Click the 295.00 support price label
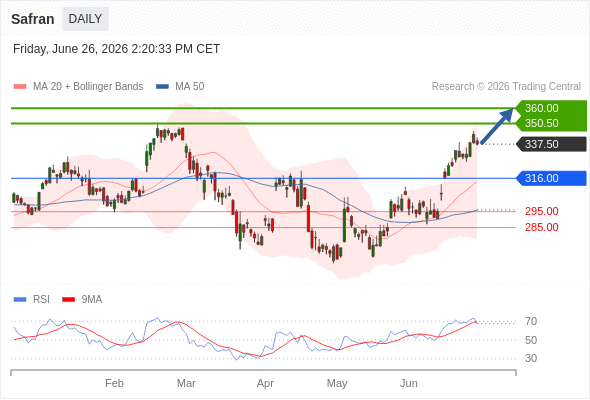 coord(541,211)
